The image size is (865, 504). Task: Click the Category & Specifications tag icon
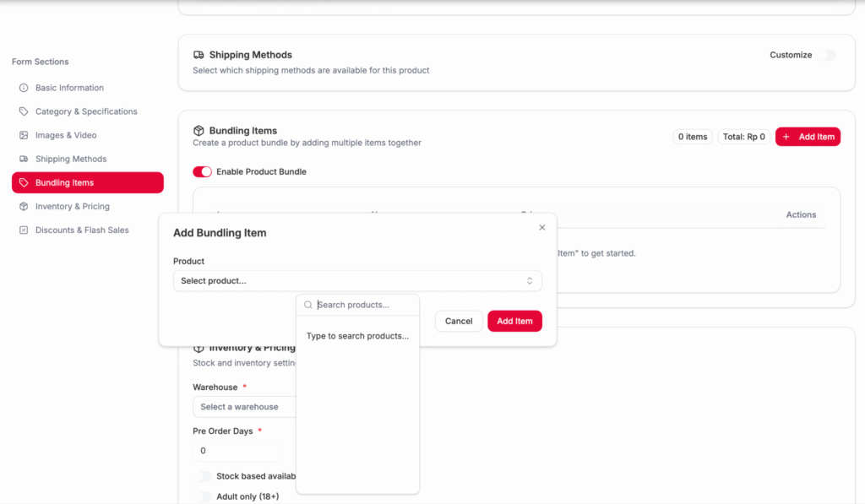[x=24, y=111]
